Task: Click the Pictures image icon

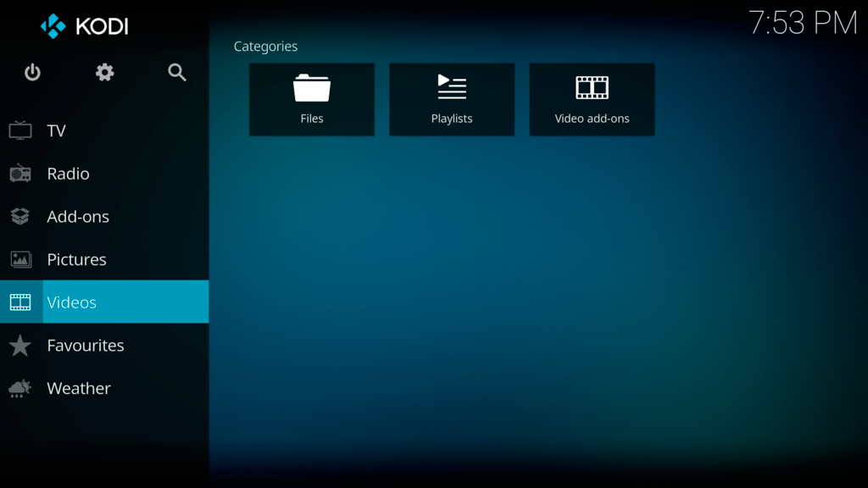Action: (x=20, y=259)
